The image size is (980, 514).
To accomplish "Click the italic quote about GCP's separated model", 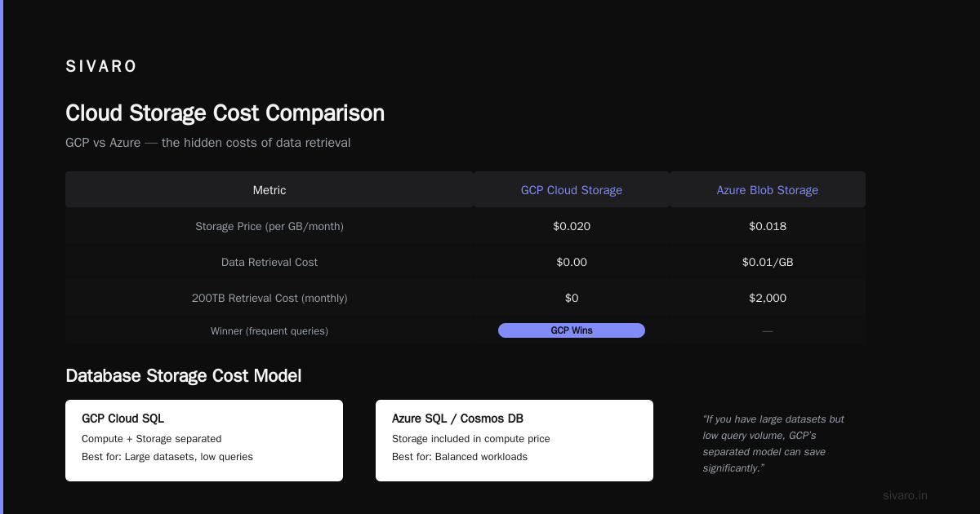I will (773, 443).
